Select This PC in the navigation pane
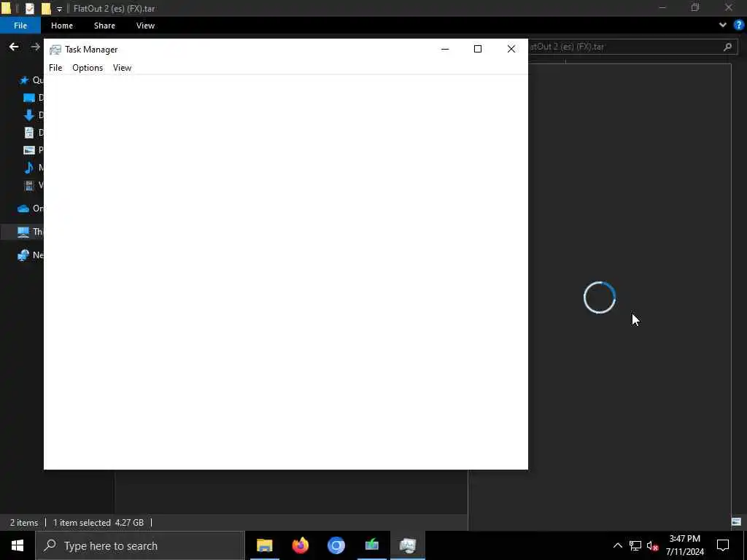 (23, 232)
